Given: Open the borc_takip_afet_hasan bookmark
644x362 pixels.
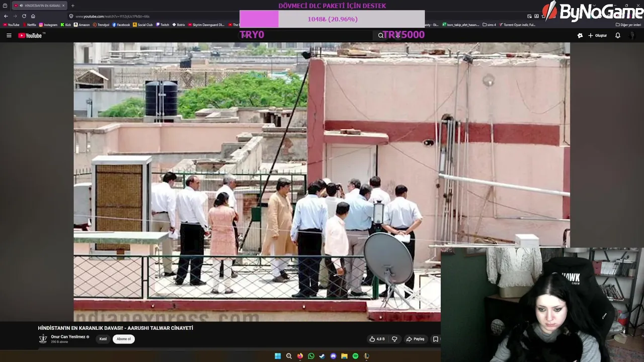Looking at the screenshot, I should pyautogui.click(x=460, y=25).
